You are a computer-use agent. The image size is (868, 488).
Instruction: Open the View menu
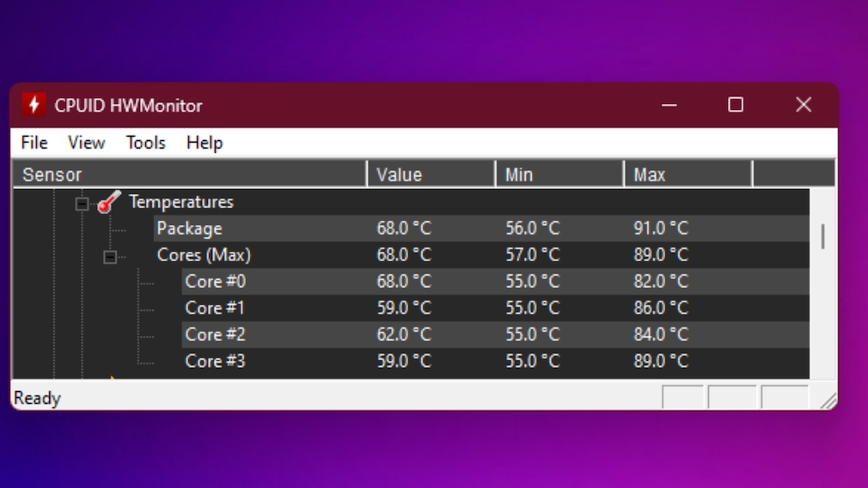86,143
